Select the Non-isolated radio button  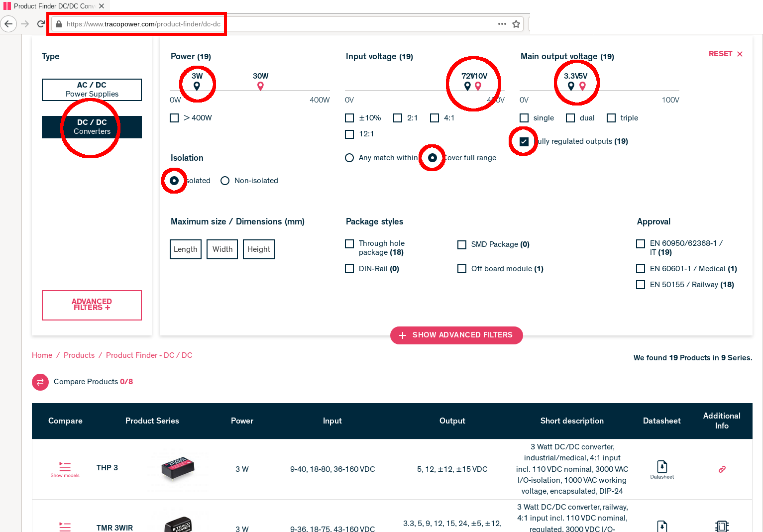pos(225,181)
